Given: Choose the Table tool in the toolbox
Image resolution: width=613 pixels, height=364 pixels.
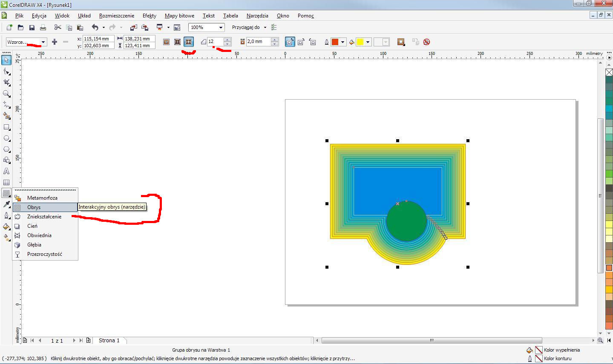Looking at the screenshot, I should pos(6,182).
